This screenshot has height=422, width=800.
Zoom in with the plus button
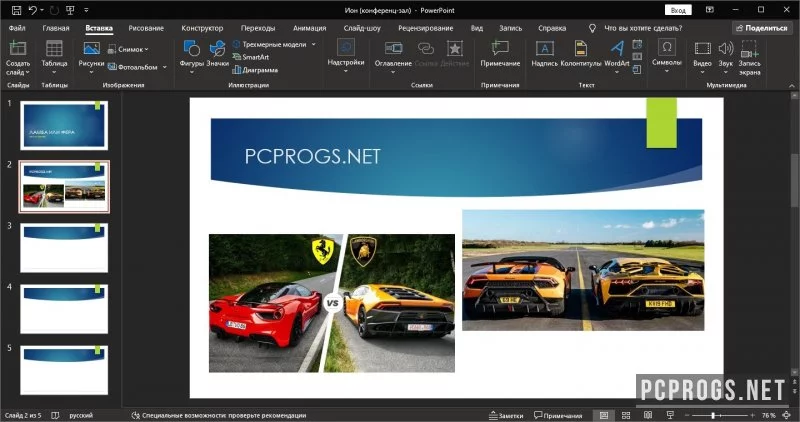click(x=753, y=415)
